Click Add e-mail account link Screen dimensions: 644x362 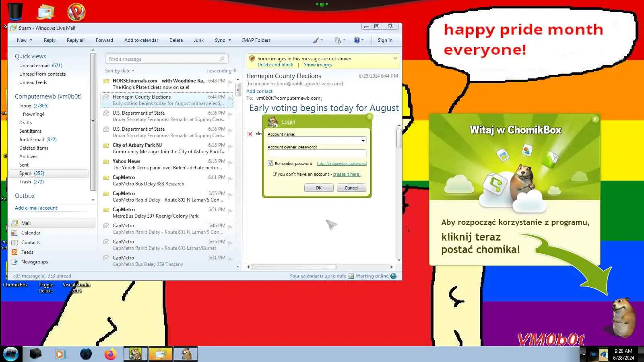[x=36, y=208]
